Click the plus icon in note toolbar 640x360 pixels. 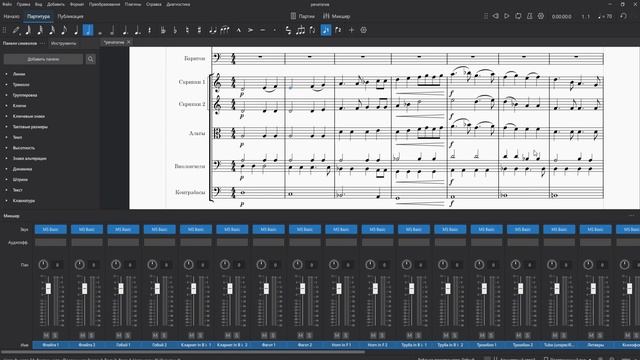(x=351, y=30)
